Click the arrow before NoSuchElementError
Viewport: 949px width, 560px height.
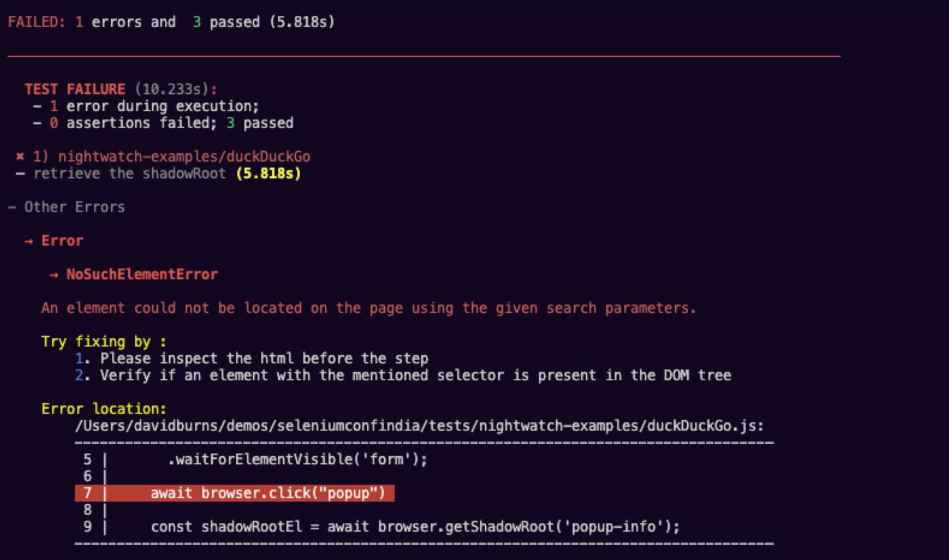54,275
